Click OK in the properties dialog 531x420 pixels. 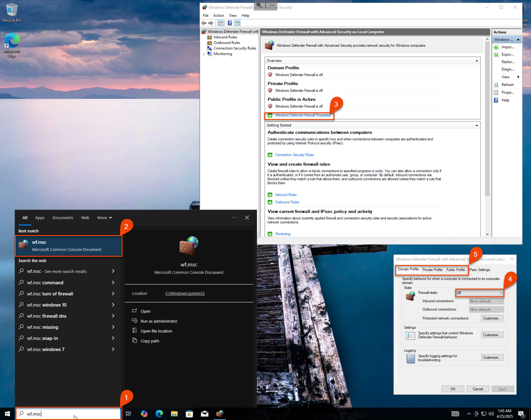(453, 389)
